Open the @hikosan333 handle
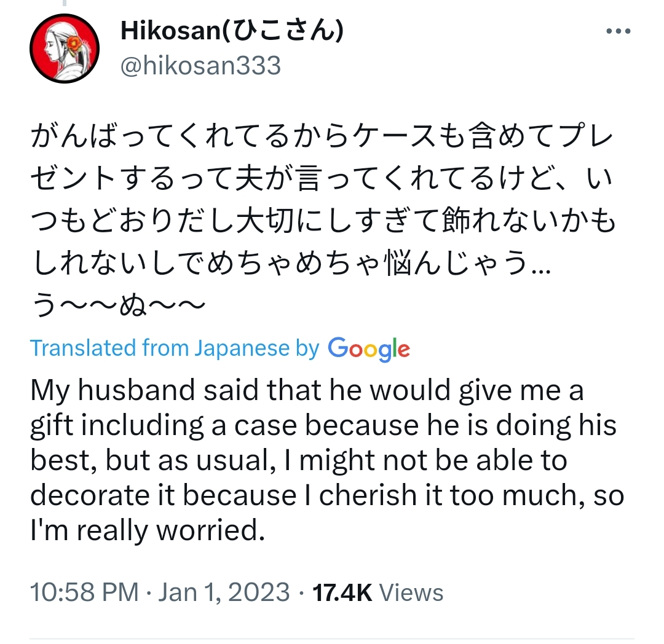 point(200,66)
